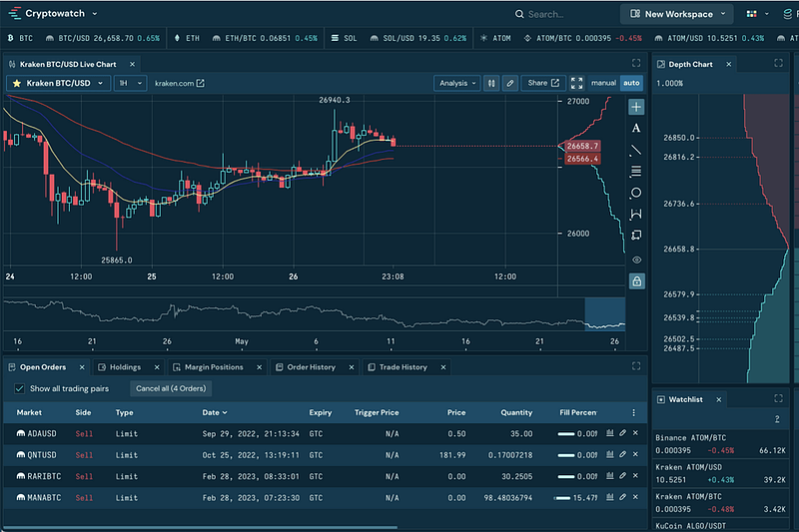The width and height of the screenshot is (799, 532).
Task: Click the pencil draw icon in chart toolbar
Action: [x=509, y=83]
